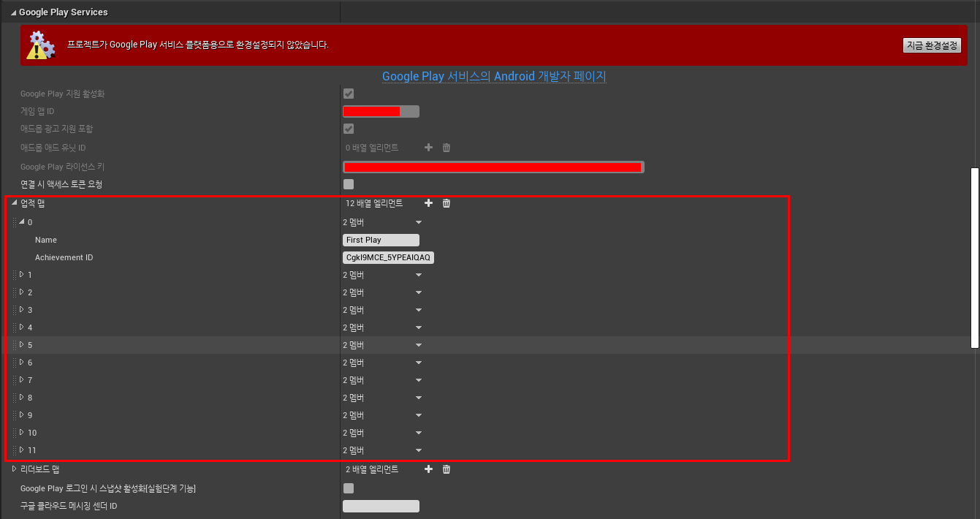Expand the 리더보드 맵 array
Screen dimensions: 980x519
[x=14, y=469]
